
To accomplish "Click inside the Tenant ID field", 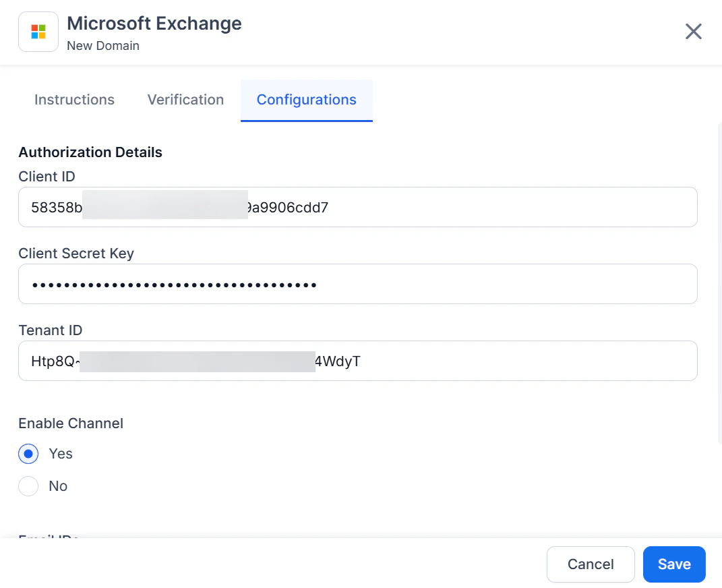I will coord(357,361).
